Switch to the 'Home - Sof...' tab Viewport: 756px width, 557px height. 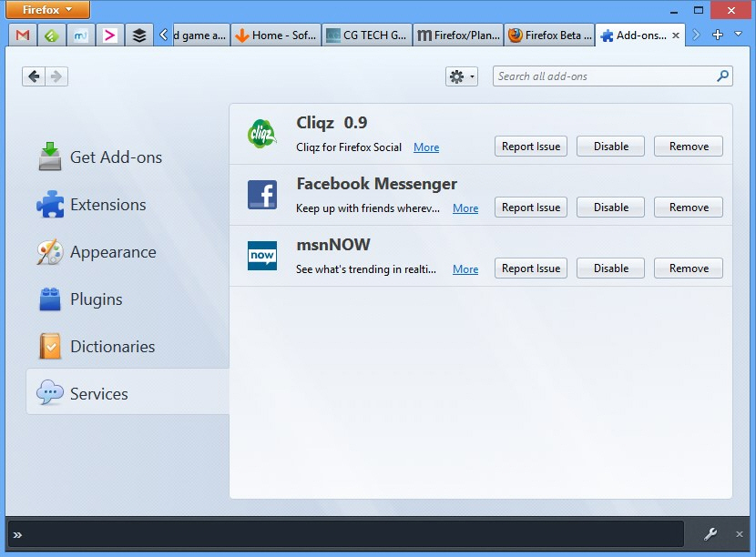(x=276, y=35)
